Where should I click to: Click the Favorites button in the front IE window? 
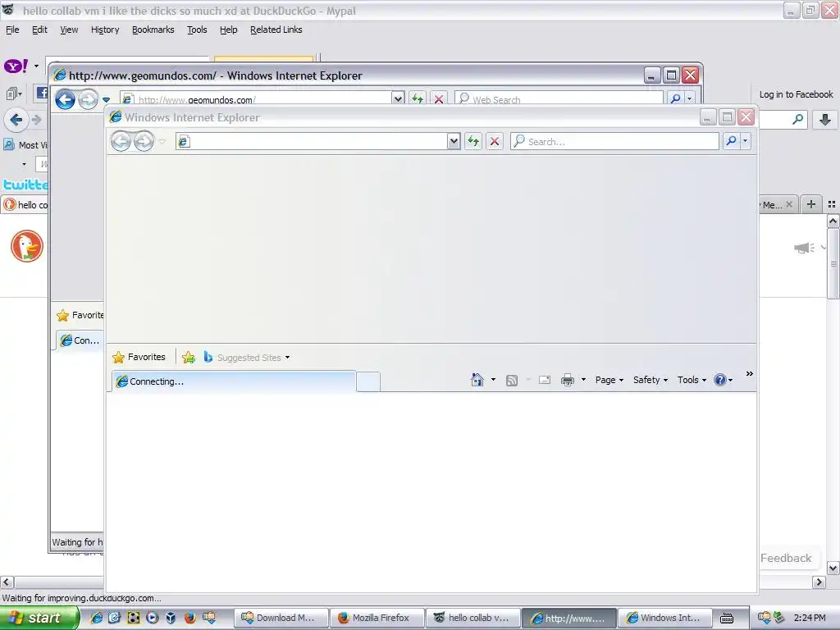point(139,357)
